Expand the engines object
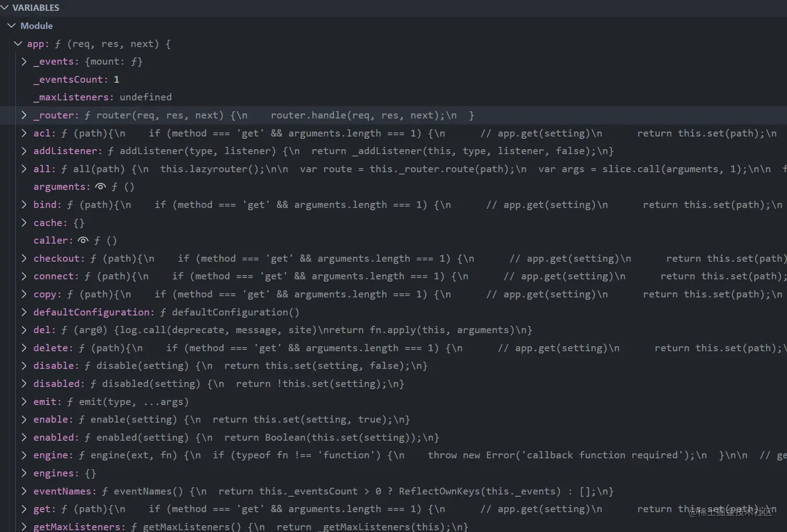The width and height of the screenshot is (787, 532). pos(24,473)
